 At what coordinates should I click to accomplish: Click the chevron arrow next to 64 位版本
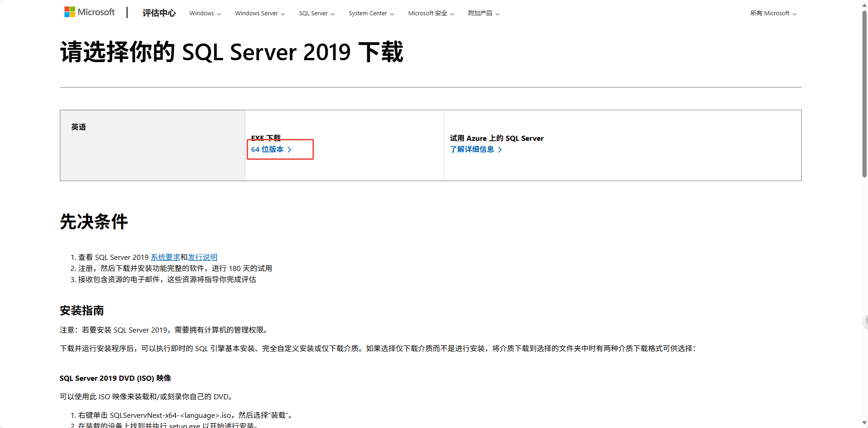(x=290, y=150)
